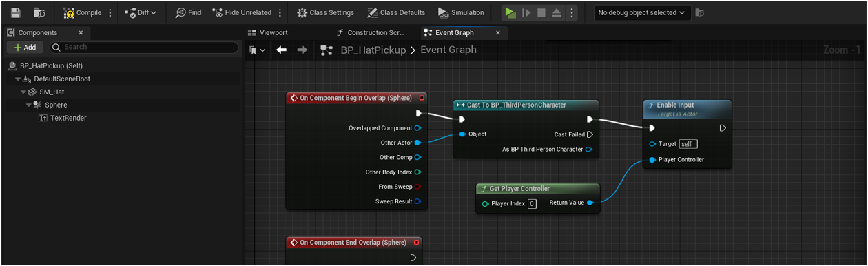Click the blueprint graph icon in breadcrumb
The image size is (868, 266).
click(x=327, y=50)
